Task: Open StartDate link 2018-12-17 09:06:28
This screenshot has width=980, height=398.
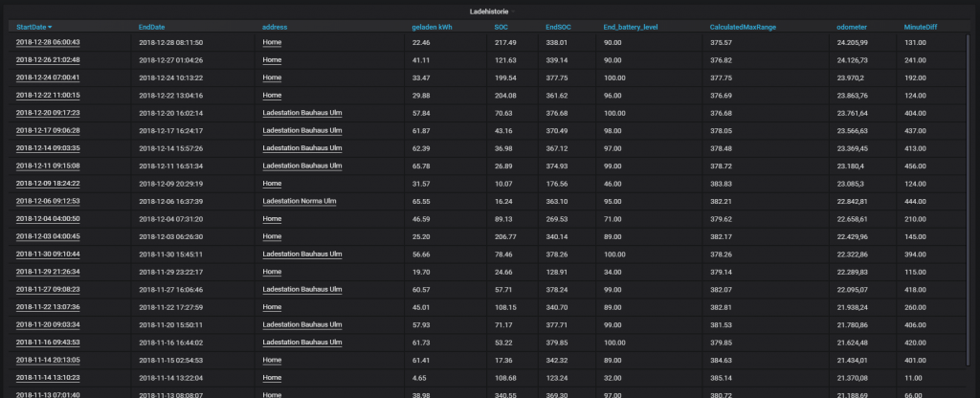Action: tap(48, 130)
